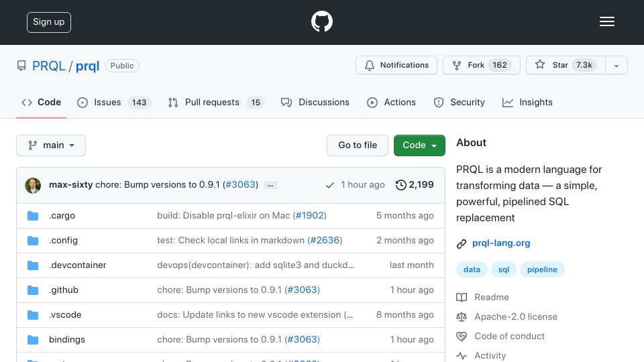
Task: Click the folder icon beside .github
Action: (33, 290)
